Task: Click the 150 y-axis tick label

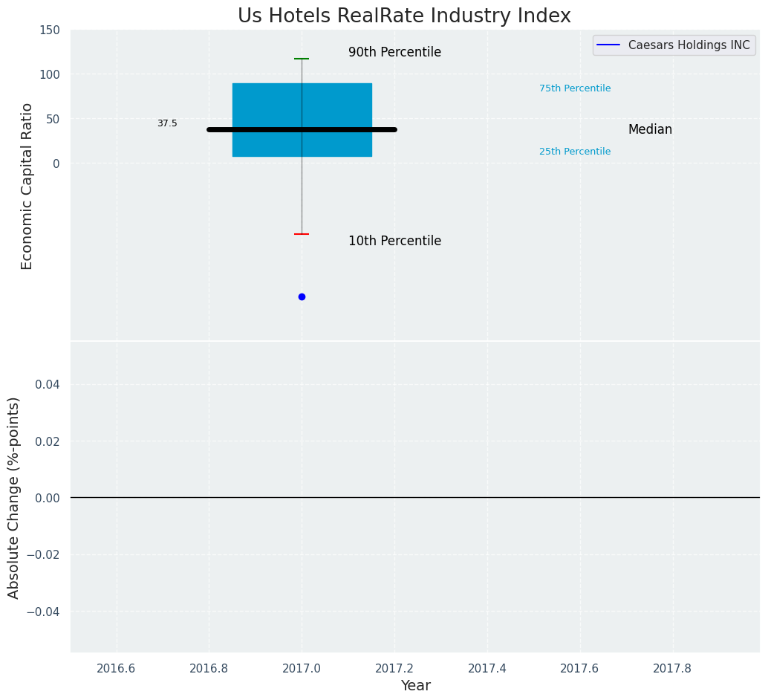Action: [x=50, y=30]
